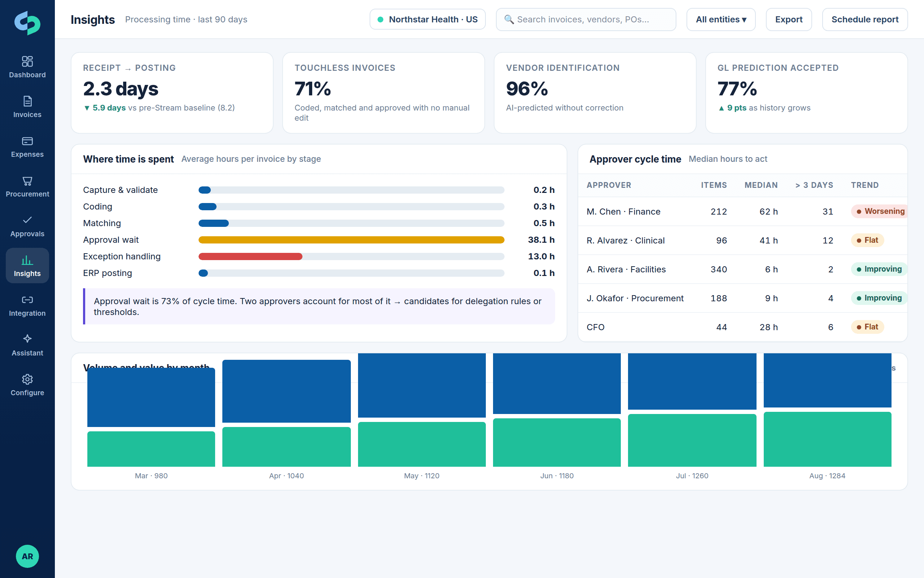This screenshot has width=924, height=578.
Task: Select the M. Chen · Finance row
Action: [x=743, y=211]
